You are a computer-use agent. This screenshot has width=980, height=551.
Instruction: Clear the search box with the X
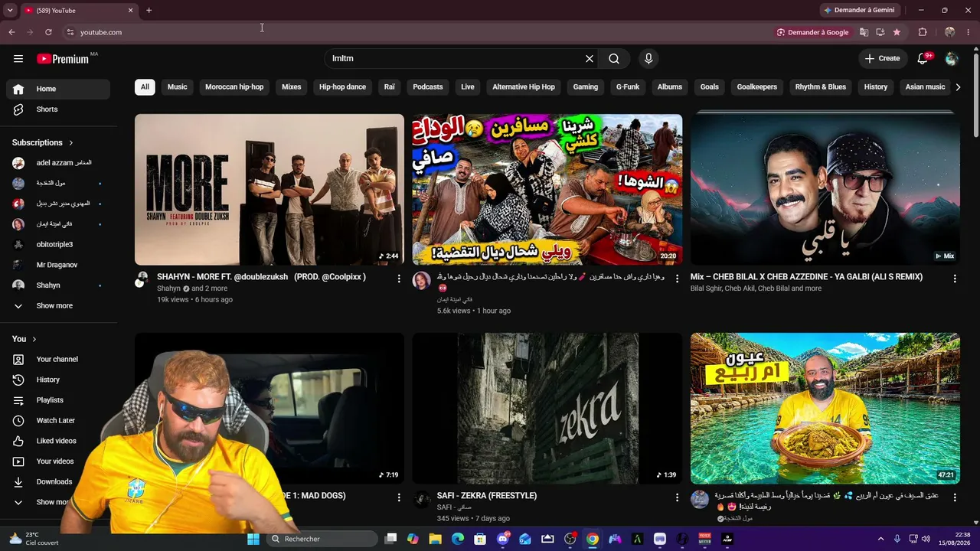coord(590,59)
